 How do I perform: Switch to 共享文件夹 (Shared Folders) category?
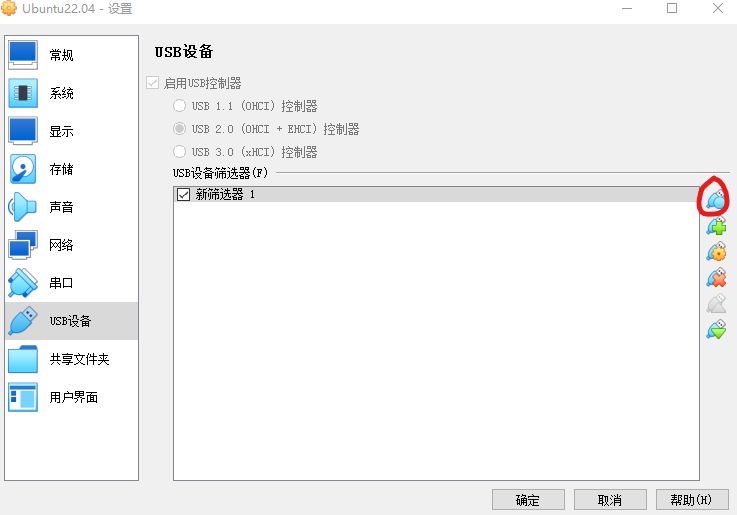pyautogui.click(x=78, y=359)
